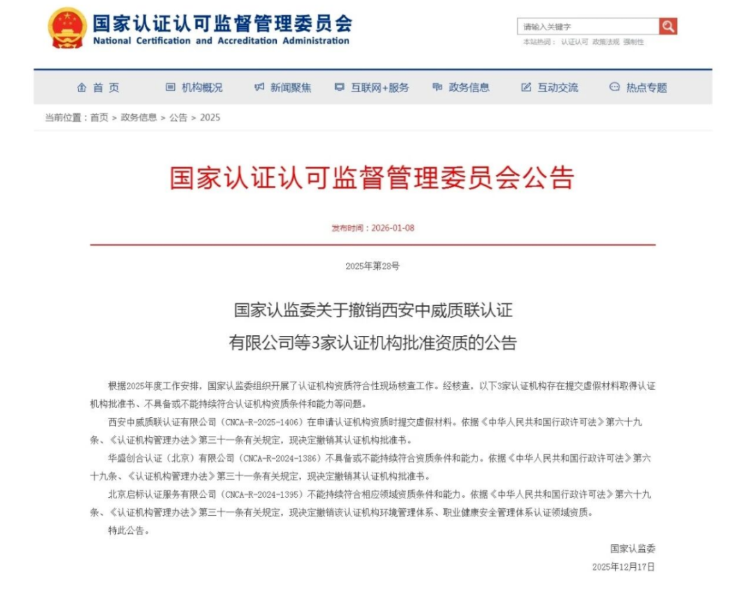
Task: Click the site title 国家认证认可监督管理委员会 in header
Action: (x=222, y=24)
